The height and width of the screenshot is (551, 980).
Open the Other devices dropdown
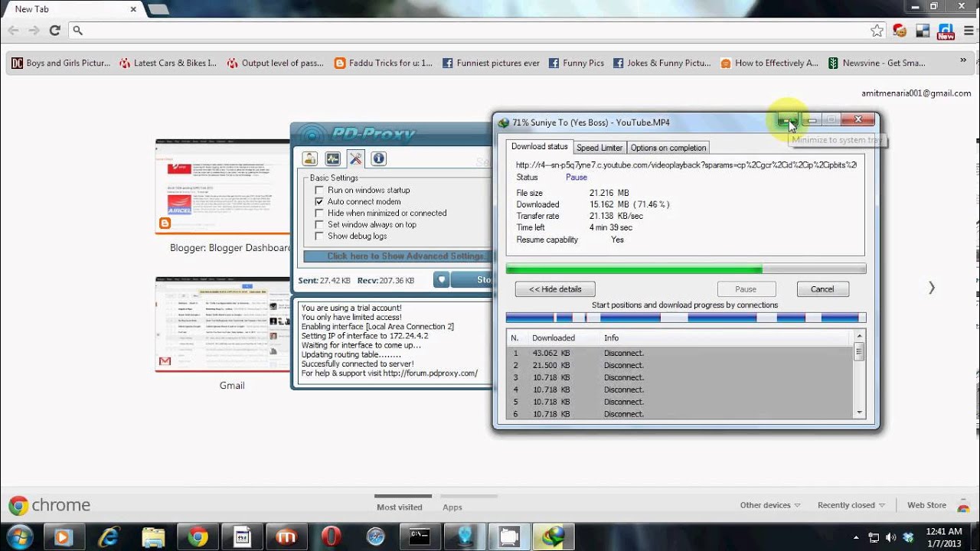coord(770,505)
